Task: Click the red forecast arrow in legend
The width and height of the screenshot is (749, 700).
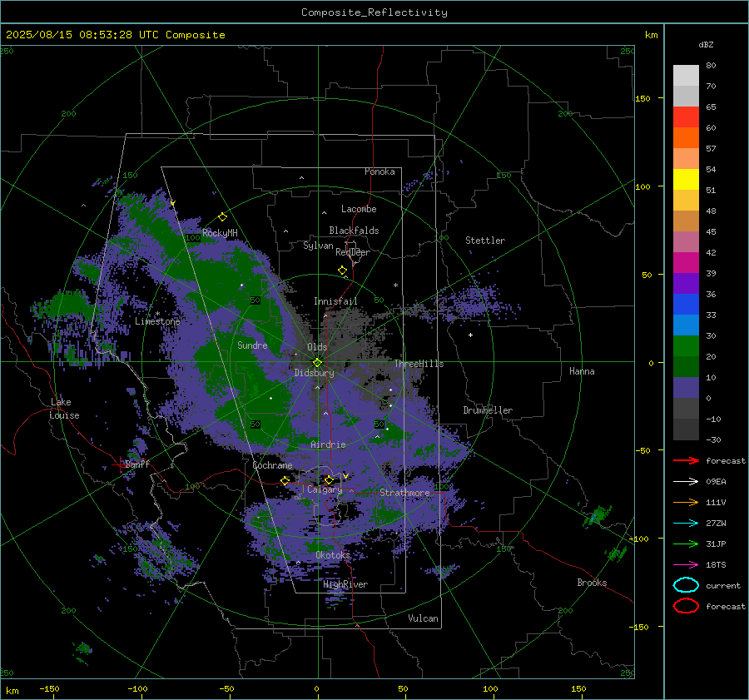Action: (686, 460)
